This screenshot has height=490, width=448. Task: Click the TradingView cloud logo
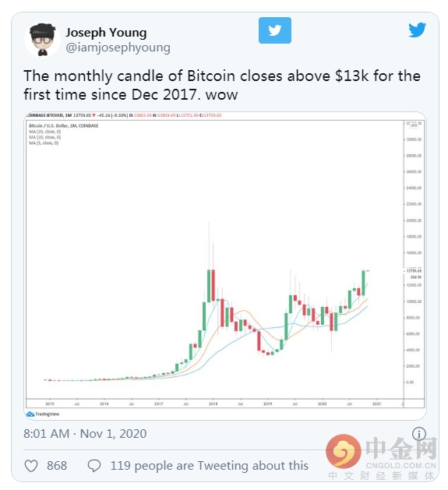30,414
